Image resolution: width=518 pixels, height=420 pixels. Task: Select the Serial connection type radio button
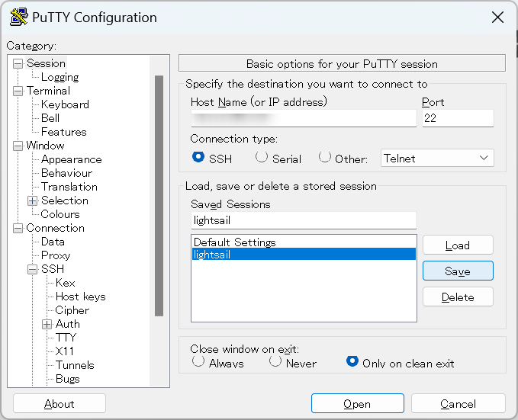click(x=262, y=157)
